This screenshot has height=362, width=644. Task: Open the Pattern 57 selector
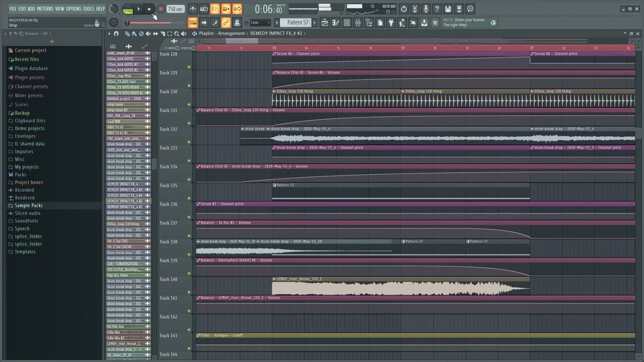298,23
